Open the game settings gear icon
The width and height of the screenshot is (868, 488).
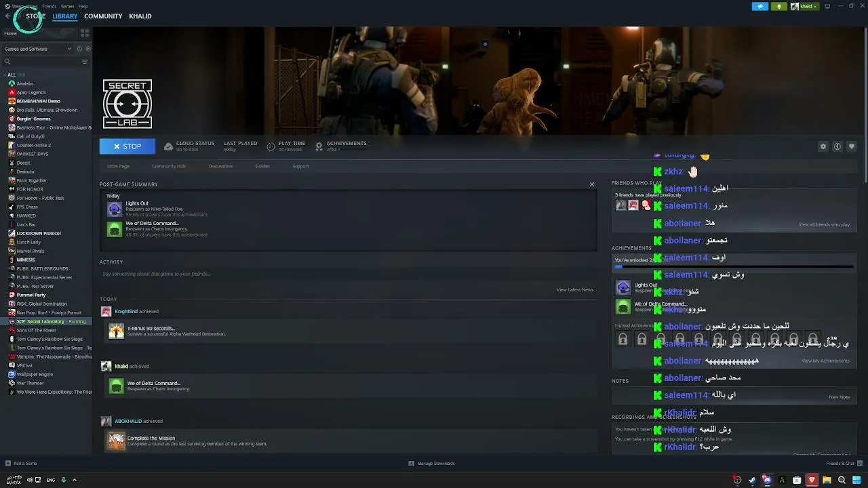pyautogui.click(x=823, y=146)
